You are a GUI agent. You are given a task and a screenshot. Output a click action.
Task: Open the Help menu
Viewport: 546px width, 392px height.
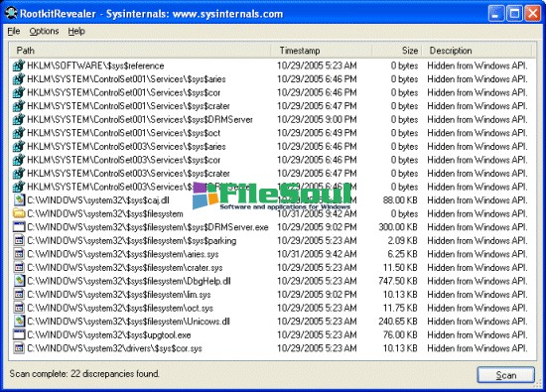click(76, 32)
